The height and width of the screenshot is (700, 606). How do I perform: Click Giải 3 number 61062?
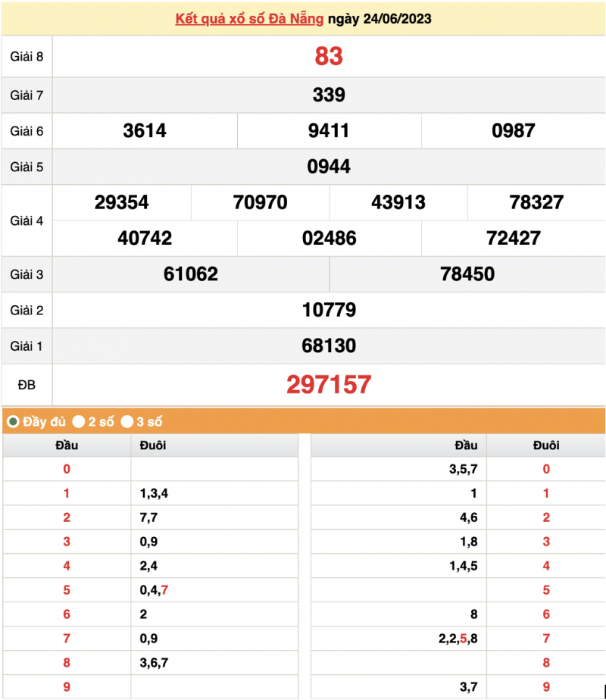coord(191,274)
